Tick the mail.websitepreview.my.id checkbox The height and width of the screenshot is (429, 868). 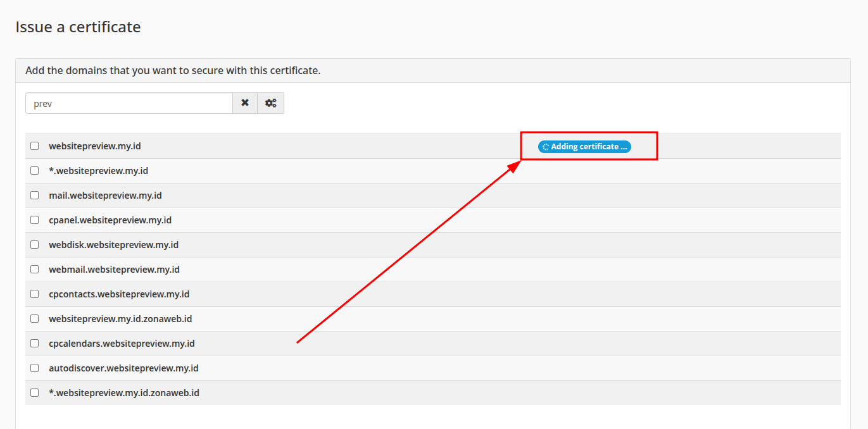(x=35, y=196)
